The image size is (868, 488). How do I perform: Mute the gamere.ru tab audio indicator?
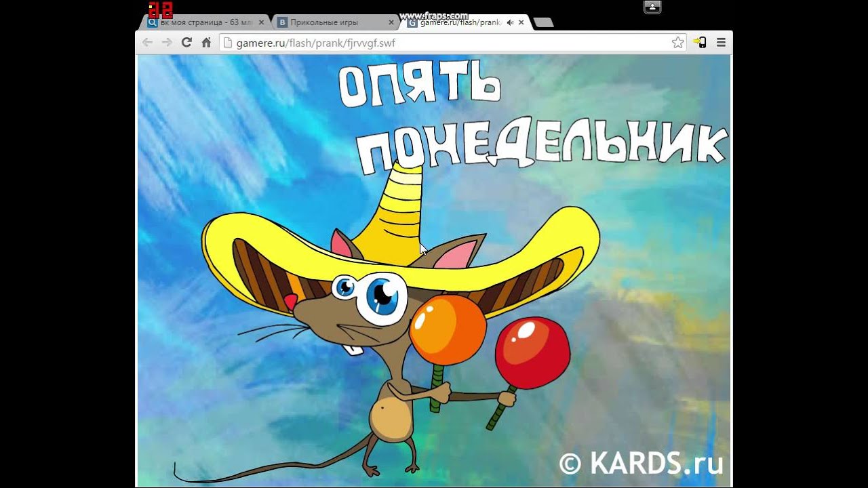pyautogui.click(x=510, y=22)
